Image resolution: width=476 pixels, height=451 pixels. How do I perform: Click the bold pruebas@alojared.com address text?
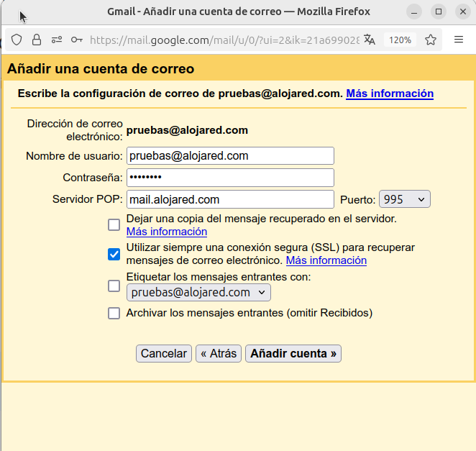tap(187, 130)
